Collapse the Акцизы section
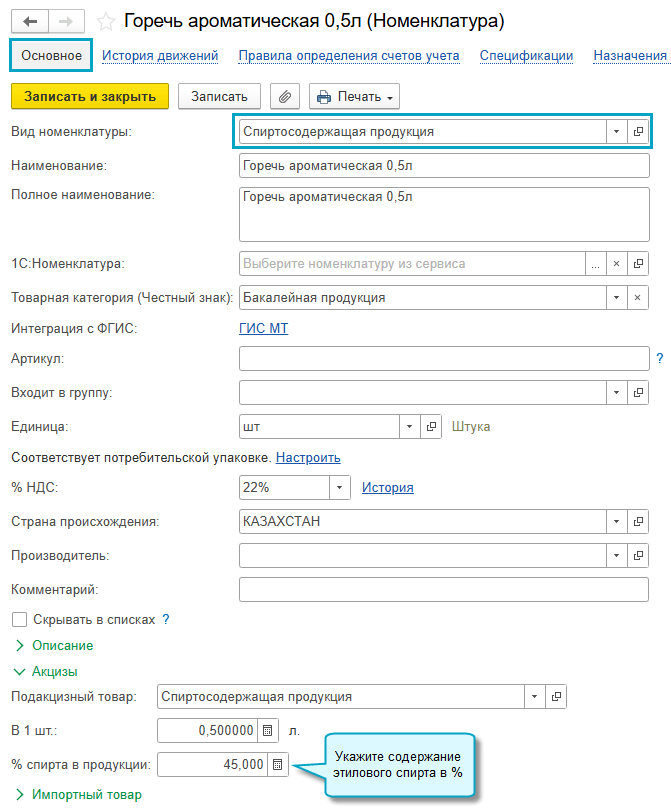 click(46, 672)
